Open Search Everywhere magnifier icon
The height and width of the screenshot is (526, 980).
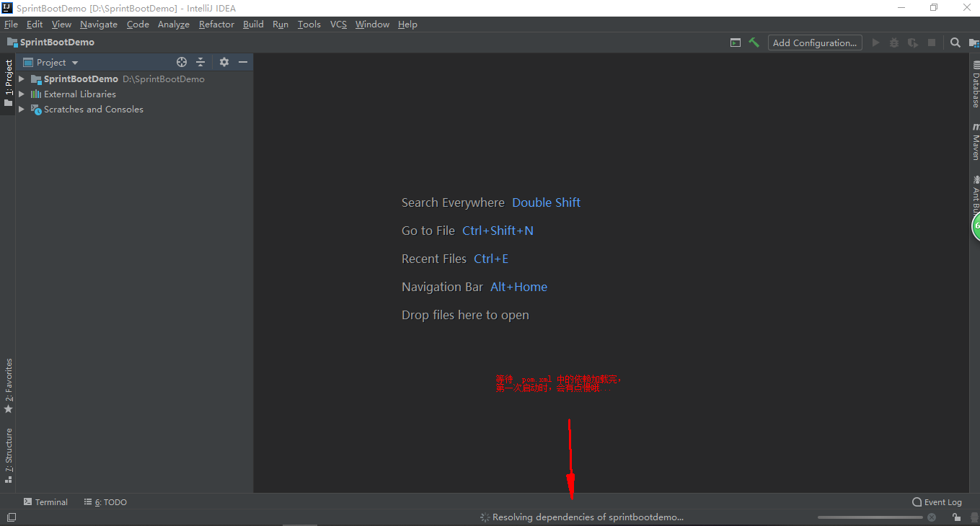955,43
